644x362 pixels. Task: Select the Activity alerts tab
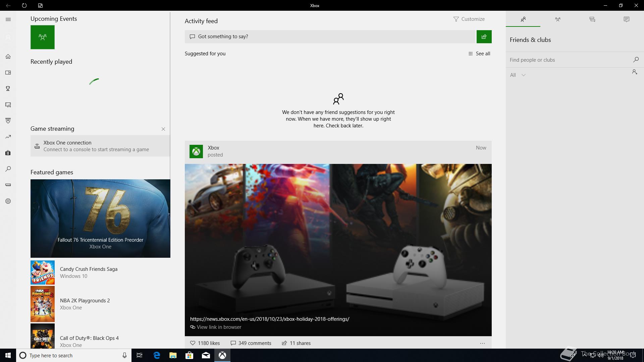click(627, 19)
